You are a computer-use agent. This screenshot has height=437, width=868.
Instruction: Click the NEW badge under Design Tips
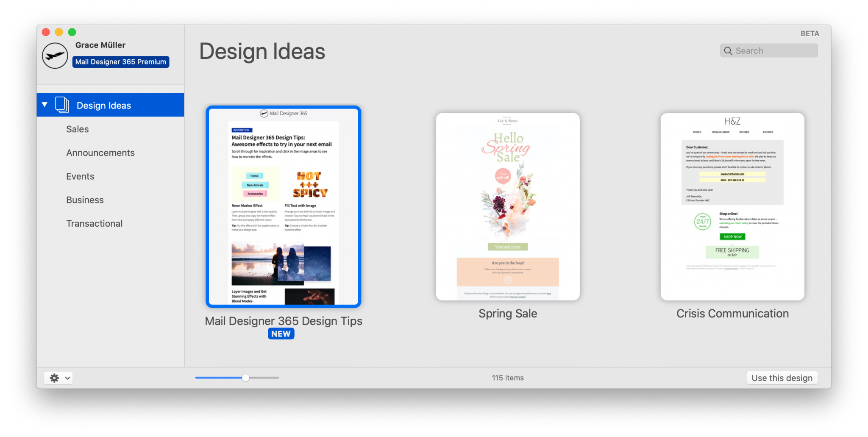[x=281, y=334]
